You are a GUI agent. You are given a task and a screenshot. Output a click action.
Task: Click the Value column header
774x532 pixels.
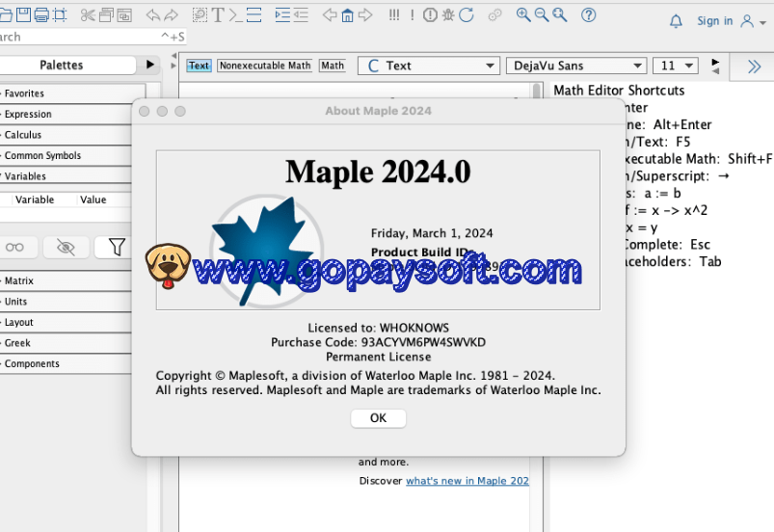coord(93,199)
